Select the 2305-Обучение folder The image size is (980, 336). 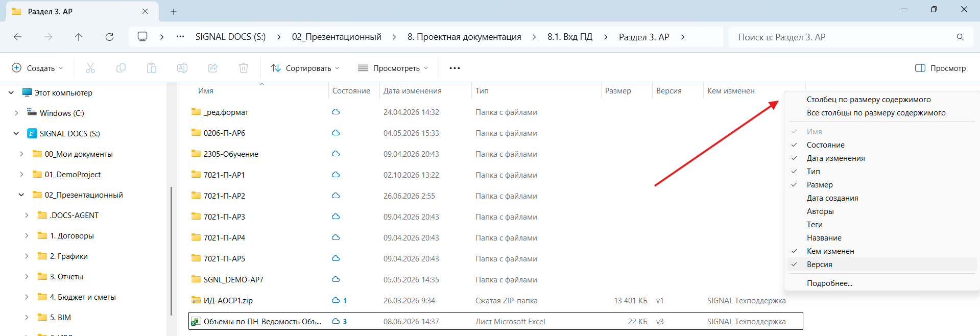[x=231, y=154]
